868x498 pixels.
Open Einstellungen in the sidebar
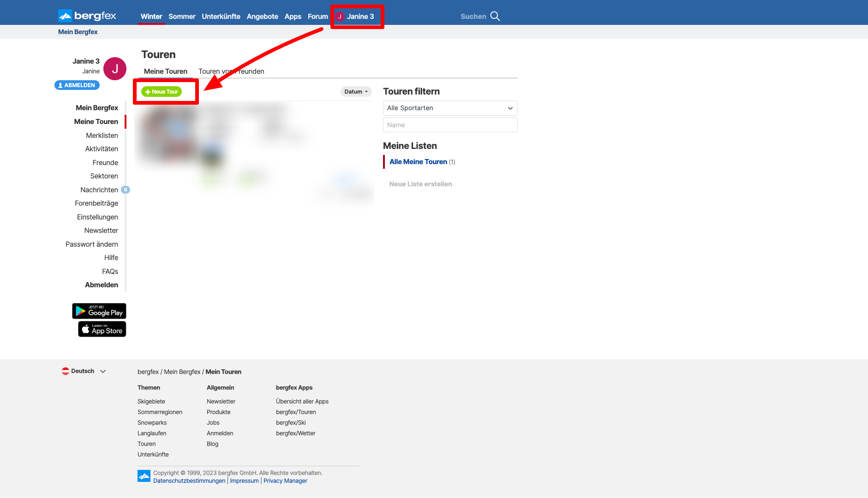(97, 217)
